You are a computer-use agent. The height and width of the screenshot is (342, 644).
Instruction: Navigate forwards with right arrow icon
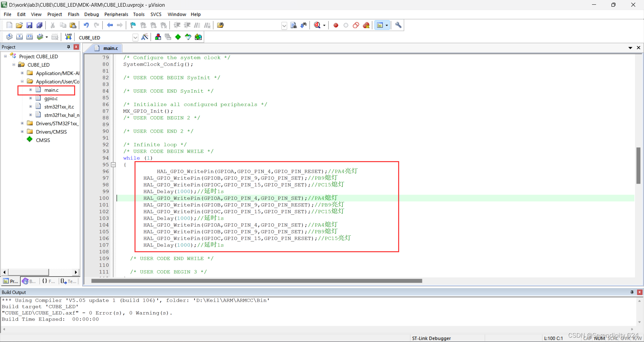coord(120,25)
